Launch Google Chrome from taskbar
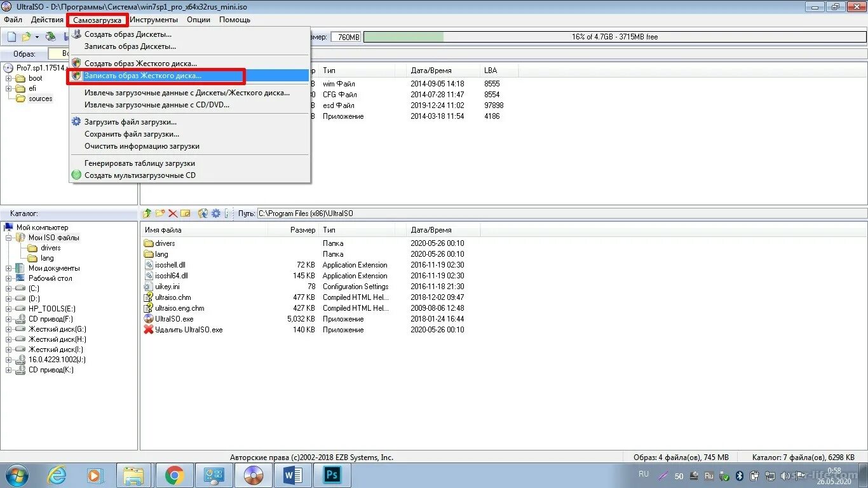This screenshot has height=488, width=868. (x=174, y=475)
